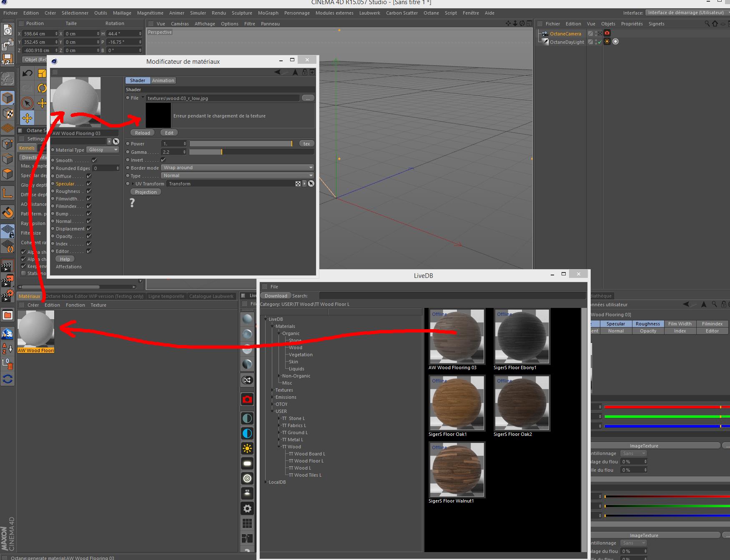Open the Caméras menu in viewport
Screen dimensions: 730x560
180,24
